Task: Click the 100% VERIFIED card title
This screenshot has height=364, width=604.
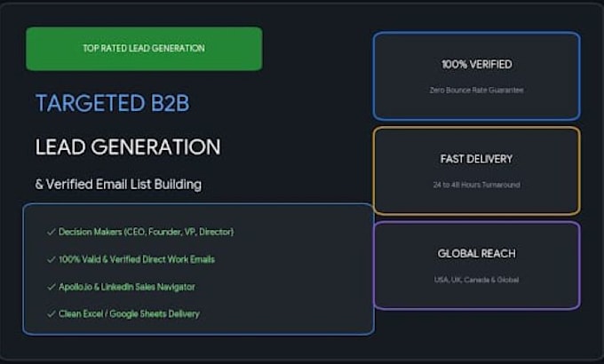Action: (476, 64)
